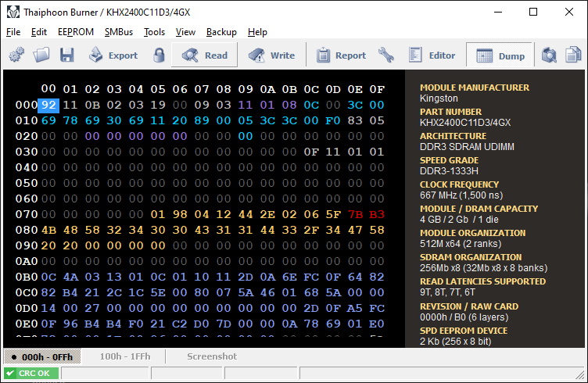Image resolution: width=588 pixels, height=383 pixels.
Task: Open the SMBus menu
Action: pos(119,32)
